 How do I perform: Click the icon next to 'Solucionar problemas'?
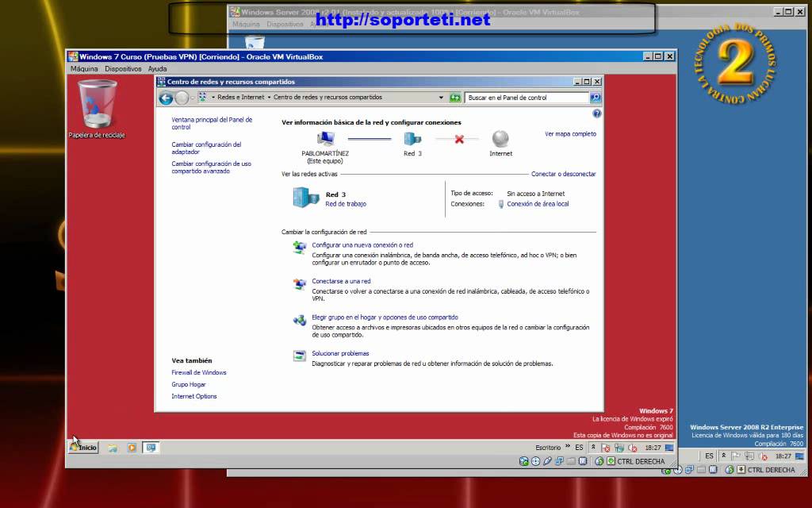[x=299, y=356]
